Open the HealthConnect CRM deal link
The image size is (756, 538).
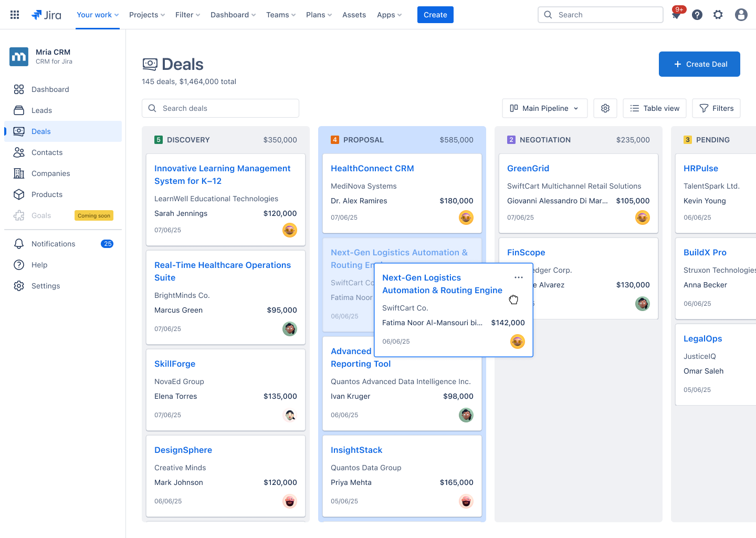click(372, 168)
